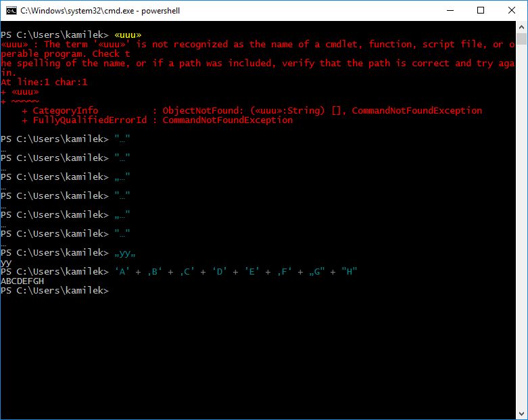This screenshot has height=420, width=528.
Task: Click the vertical scrollbar thumb
Action: click(522, 39)
